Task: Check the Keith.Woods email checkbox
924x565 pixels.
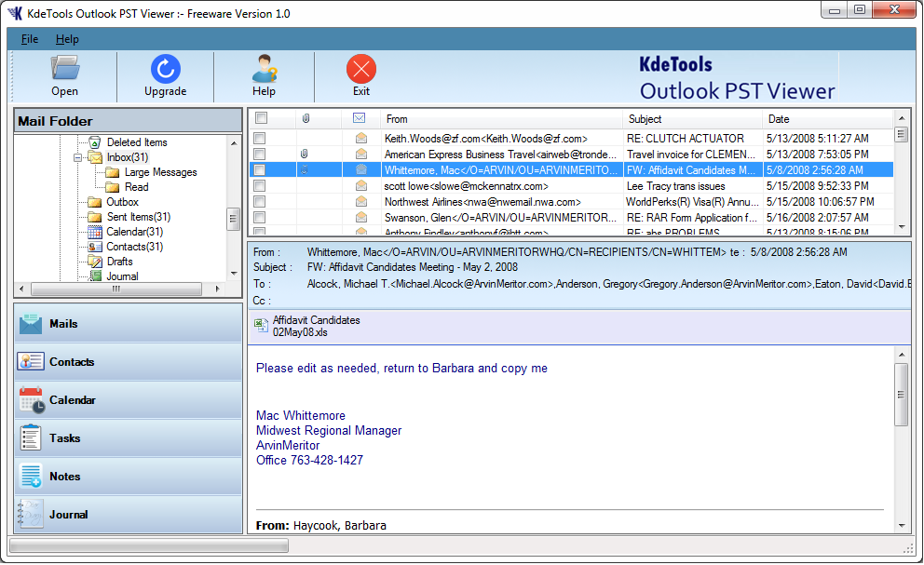Action: pos(259,138)
